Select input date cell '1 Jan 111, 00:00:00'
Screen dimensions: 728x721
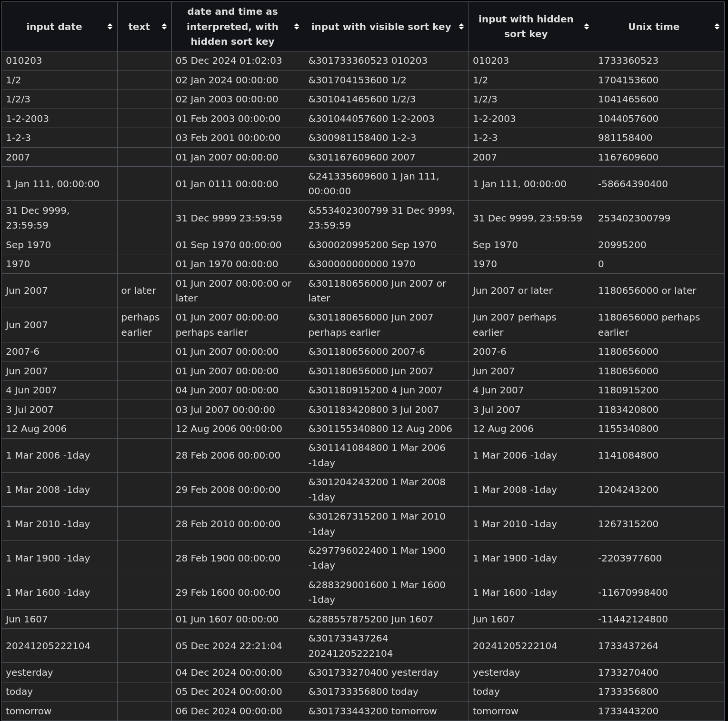(x=60, y=184)
